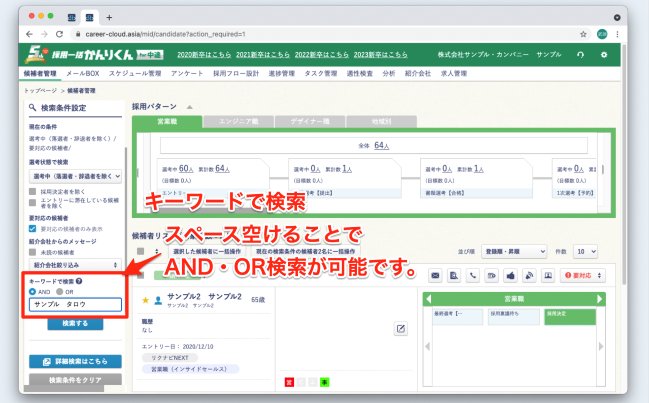649x403 pixels.
Task: Open the red 要対応 status dropdown
Action: click(583, 276)
